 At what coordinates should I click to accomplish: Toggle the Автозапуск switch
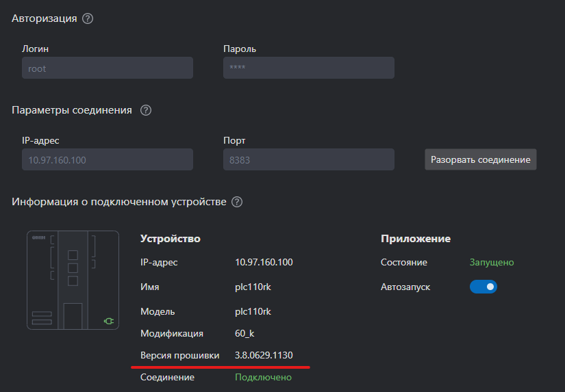484,287
